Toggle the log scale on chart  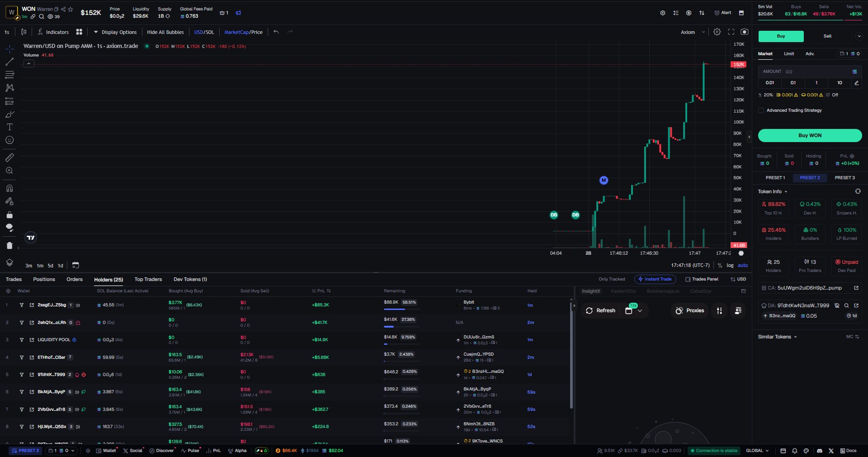coord(730,266)
